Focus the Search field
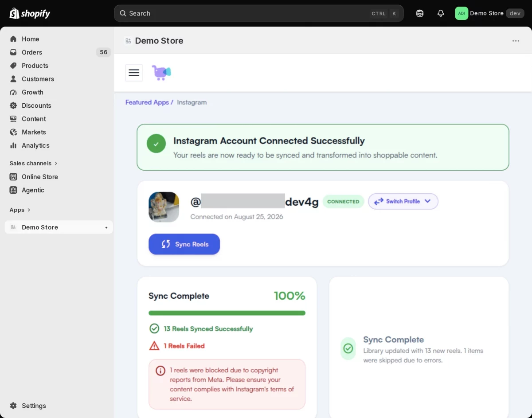The width and height of the screenshot is (532, 418). pos(258,13)
